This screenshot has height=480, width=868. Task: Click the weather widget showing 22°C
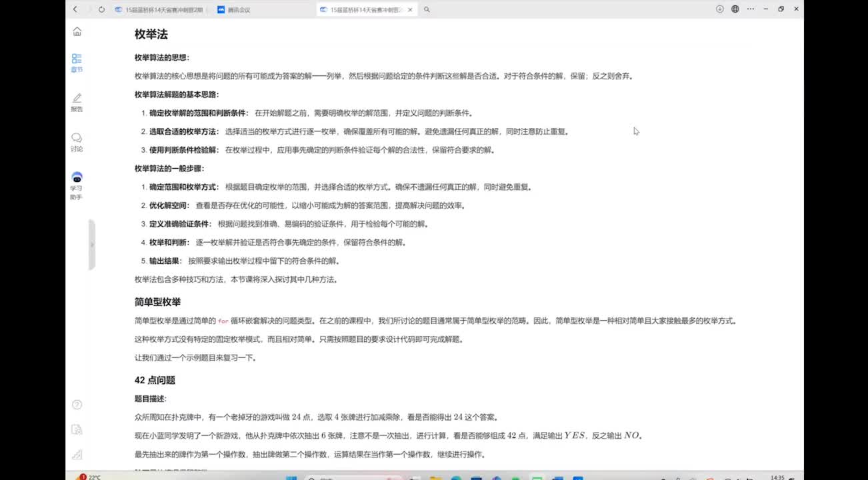click(x=90, y=477)
